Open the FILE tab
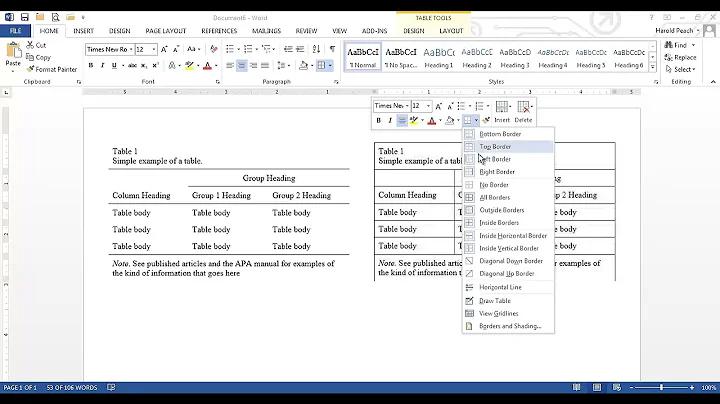The image size is (720, 404). (16, 31)
